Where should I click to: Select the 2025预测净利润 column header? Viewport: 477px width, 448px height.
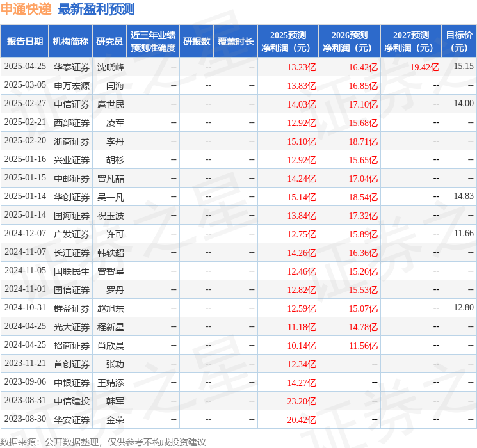[288, 42]
